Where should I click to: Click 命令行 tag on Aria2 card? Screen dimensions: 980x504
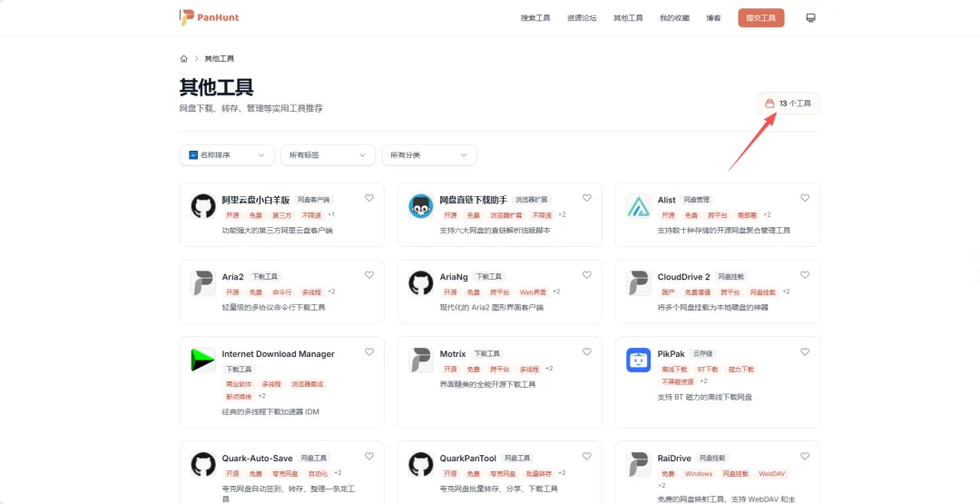282,292
